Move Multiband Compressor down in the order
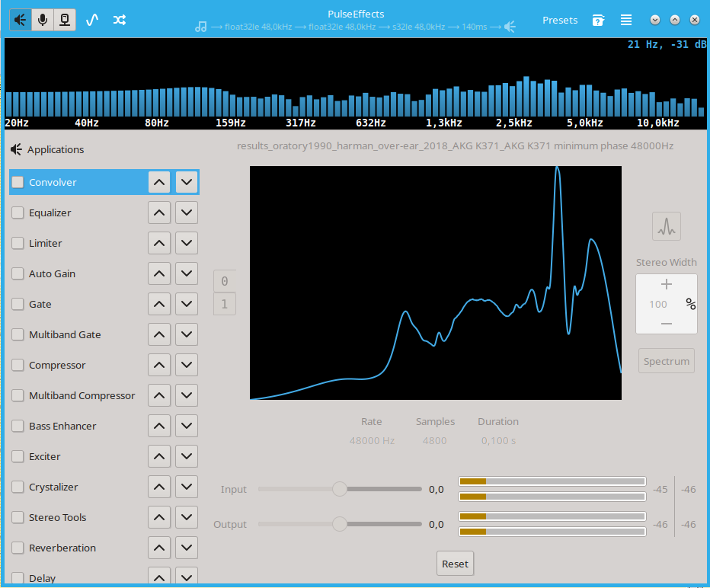The width and height of the screenshot is (710, 588). coord(187,395)
